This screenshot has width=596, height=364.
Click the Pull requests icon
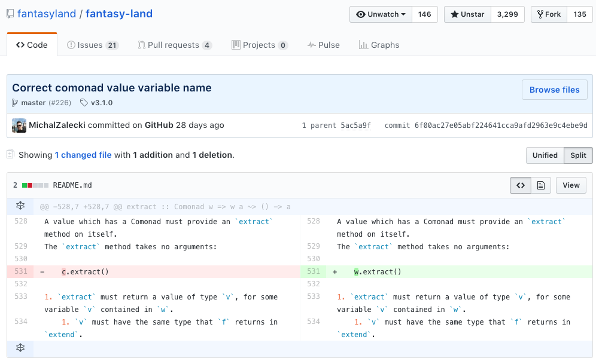coord(141,45)
